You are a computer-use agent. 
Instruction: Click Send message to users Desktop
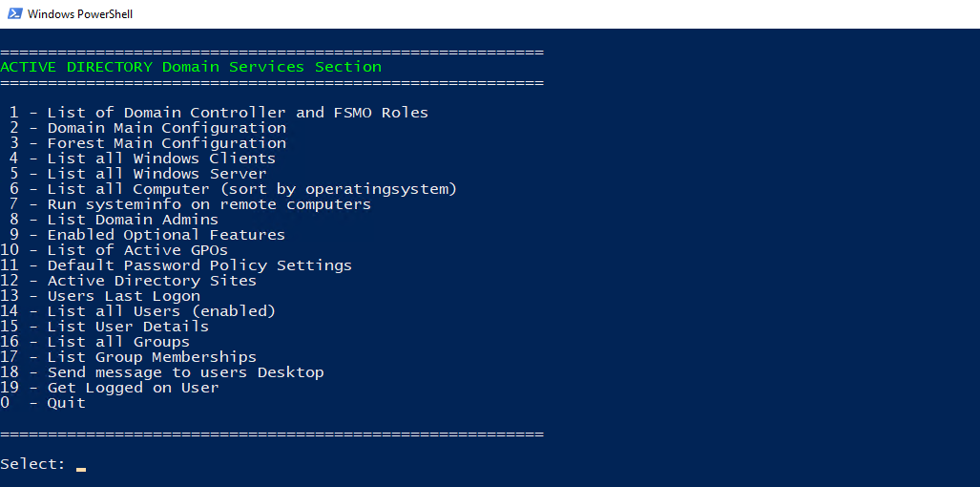click(185, 372)
